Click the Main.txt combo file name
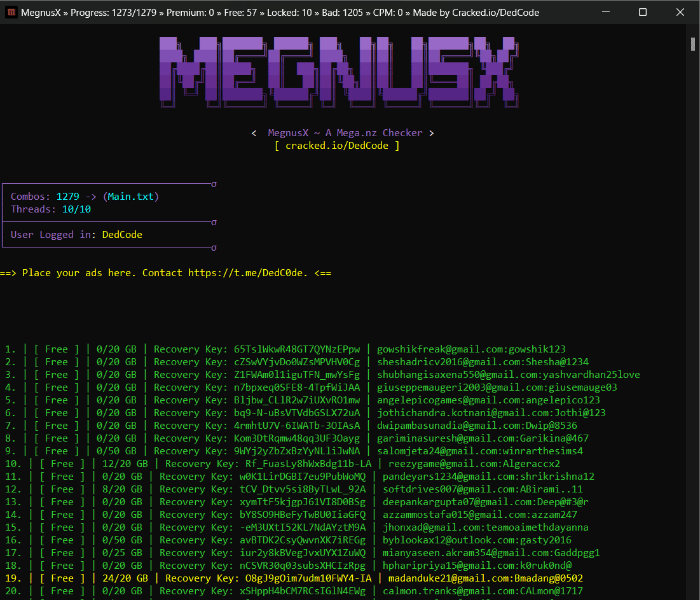 point(130,197)
